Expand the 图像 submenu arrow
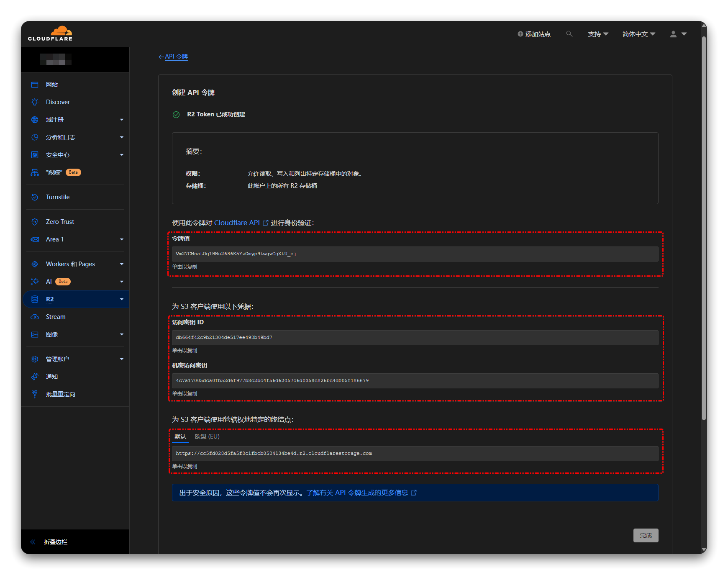This screenshot has width=728, height=575. (x=122, y=334)
